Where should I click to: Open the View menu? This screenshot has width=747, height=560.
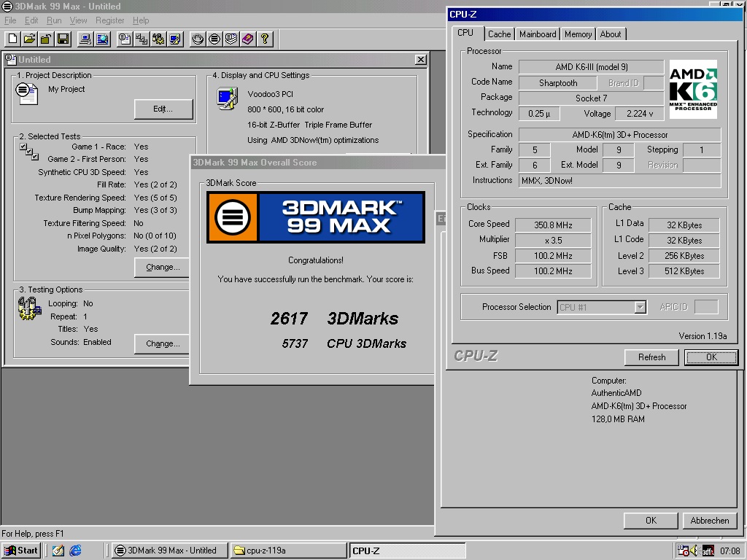78,20
